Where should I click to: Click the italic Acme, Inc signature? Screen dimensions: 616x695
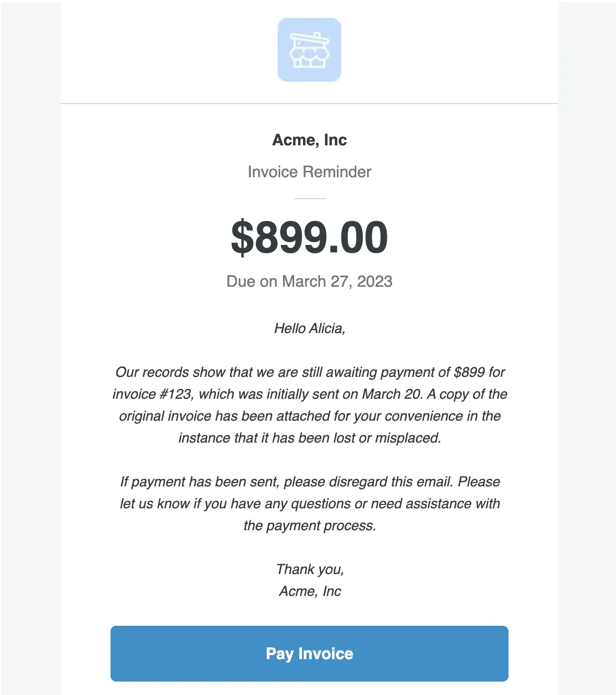(x=309, y=591)
